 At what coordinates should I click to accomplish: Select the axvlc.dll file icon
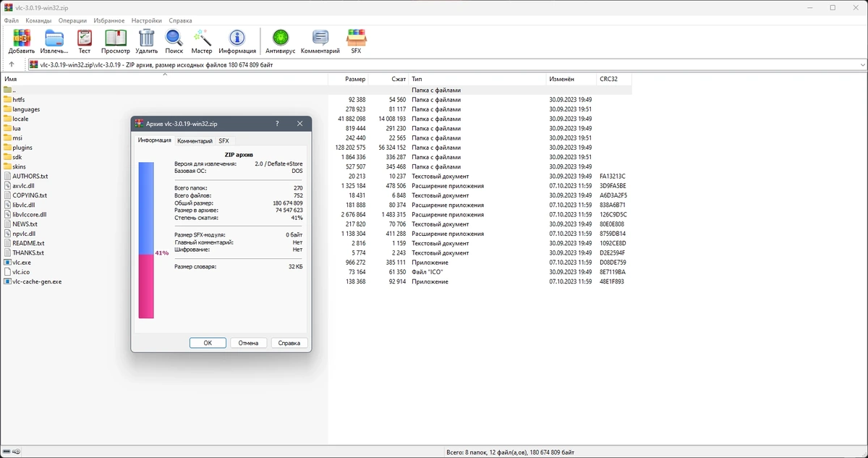coord(7,186)
